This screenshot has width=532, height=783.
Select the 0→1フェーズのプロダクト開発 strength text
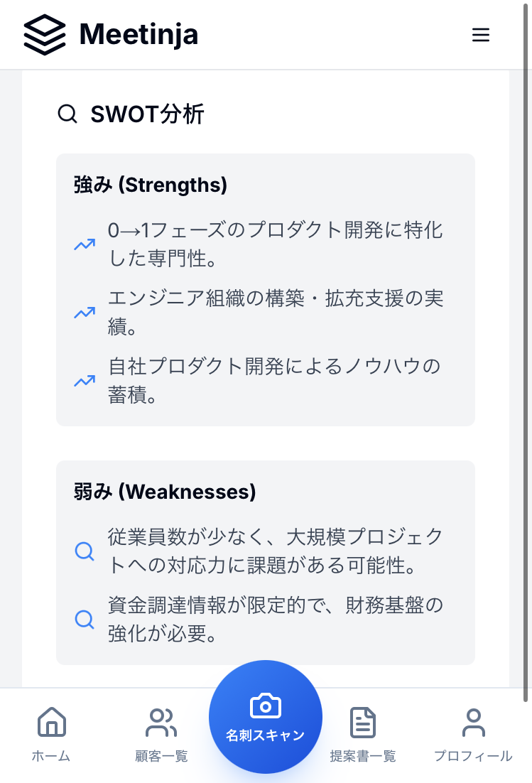[276, 244]
